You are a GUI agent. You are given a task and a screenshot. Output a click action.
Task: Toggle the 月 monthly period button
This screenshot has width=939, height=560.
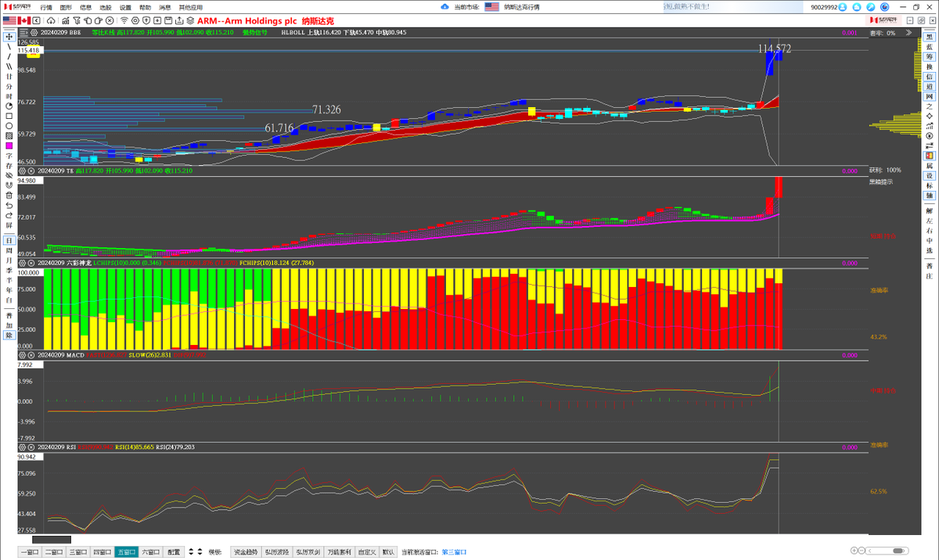[9, 260]
